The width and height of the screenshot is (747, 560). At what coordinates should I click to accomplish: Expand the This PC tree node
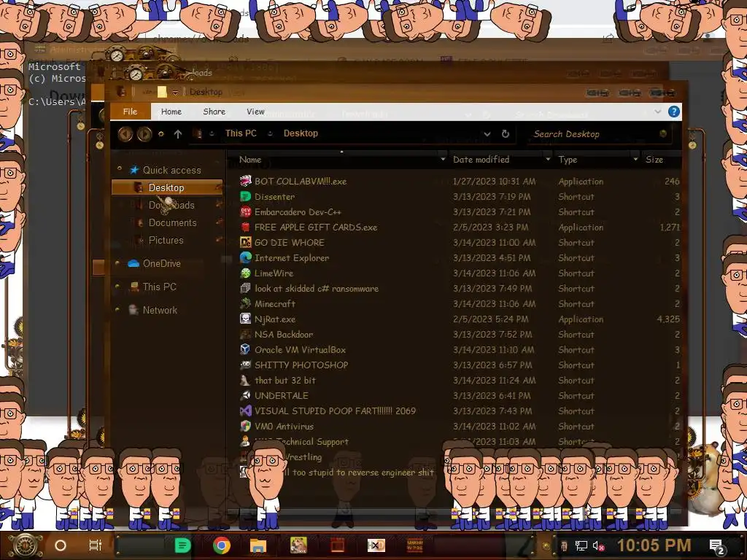coord(117,286)
